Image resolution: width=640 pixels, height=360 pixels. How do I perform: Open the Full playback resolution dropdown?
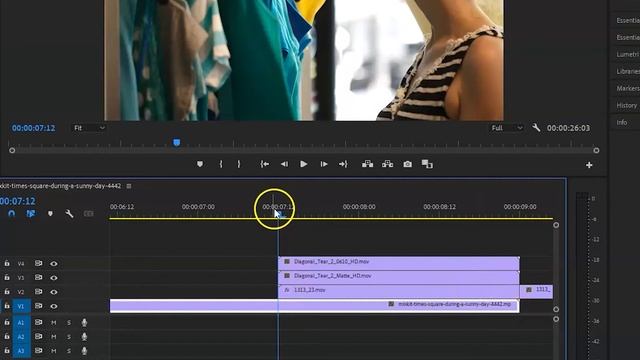tap(507, 128)
